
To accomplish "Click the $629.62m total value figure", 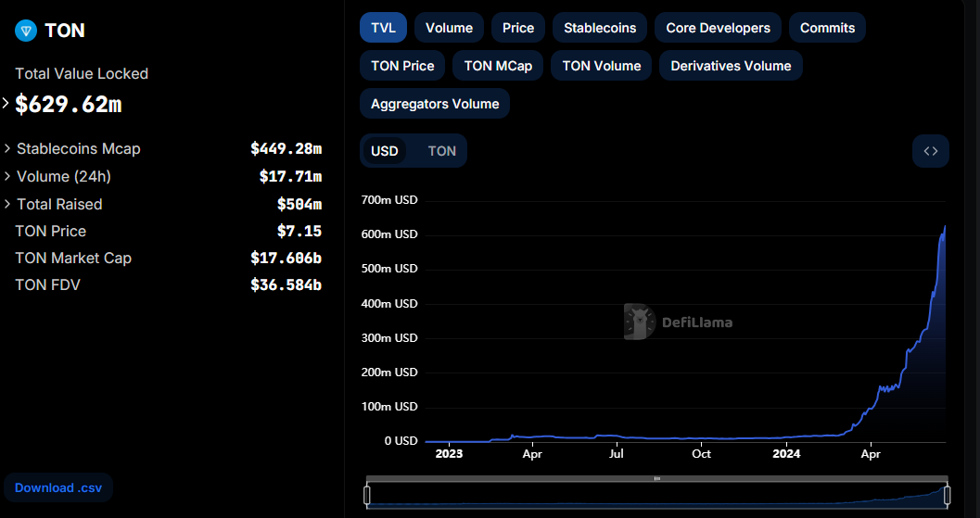I will tap(68, 105).
